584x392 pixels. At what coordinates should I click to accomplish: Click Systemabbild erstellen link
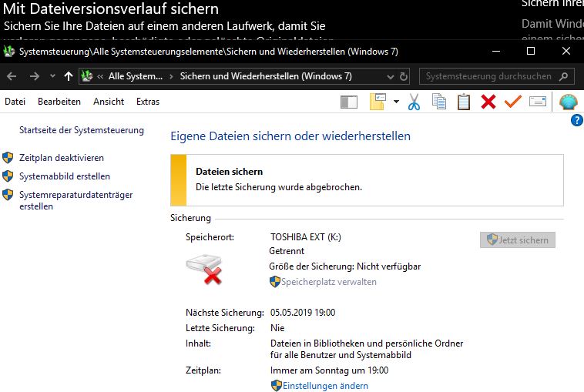tap(65, 176)
